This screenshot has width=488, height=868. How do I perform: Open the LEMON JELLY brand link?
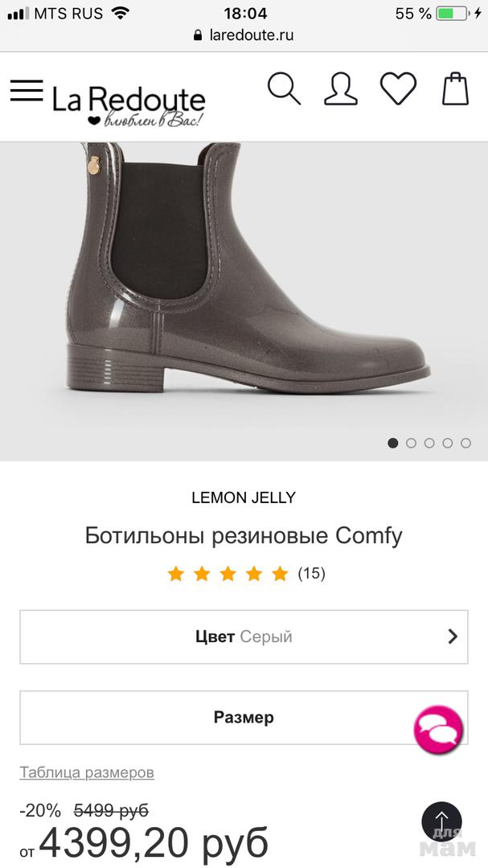pyautogui.click(x=244, y=497)
